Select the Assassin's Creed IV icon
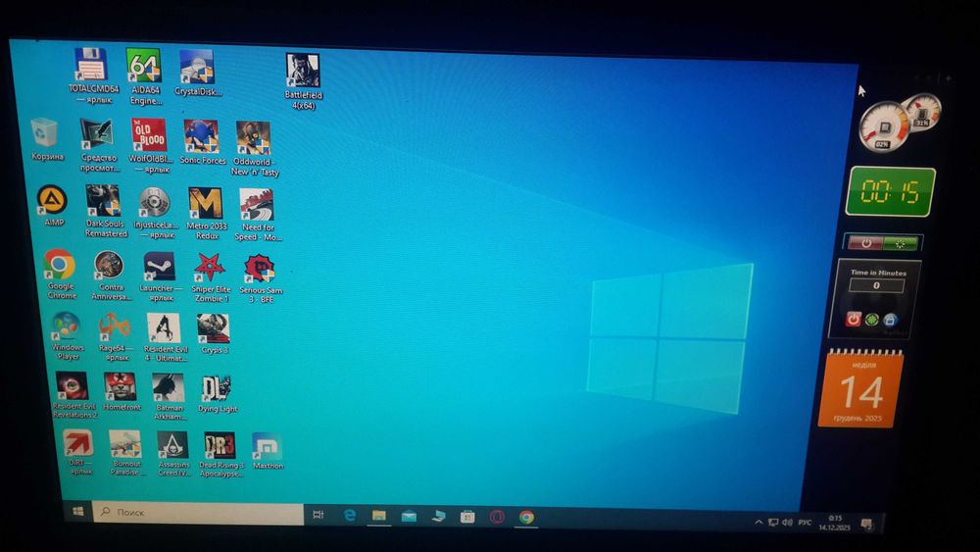This screenshot has height=552, width=980. point(172,446)
